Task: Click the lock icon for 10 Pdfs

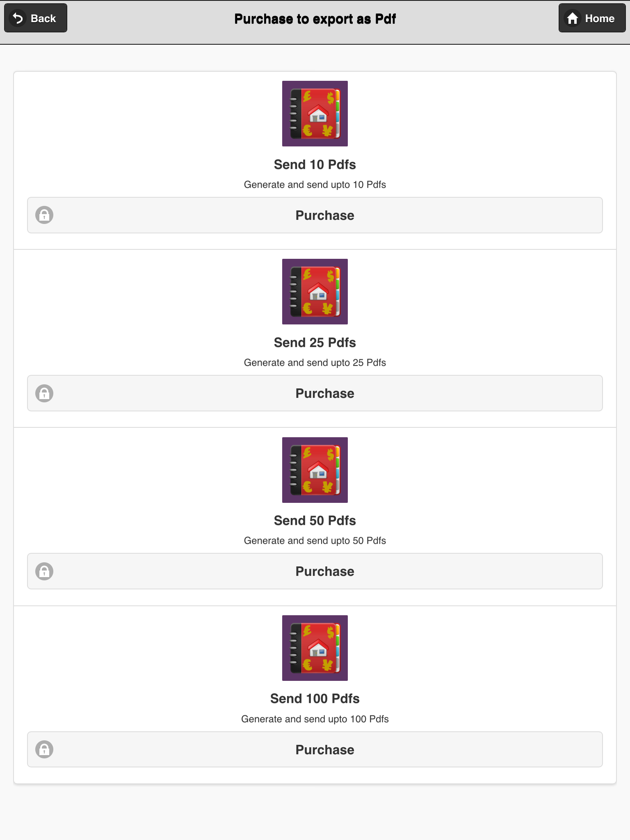Action: pyautogui.click(x=44, y=215)
